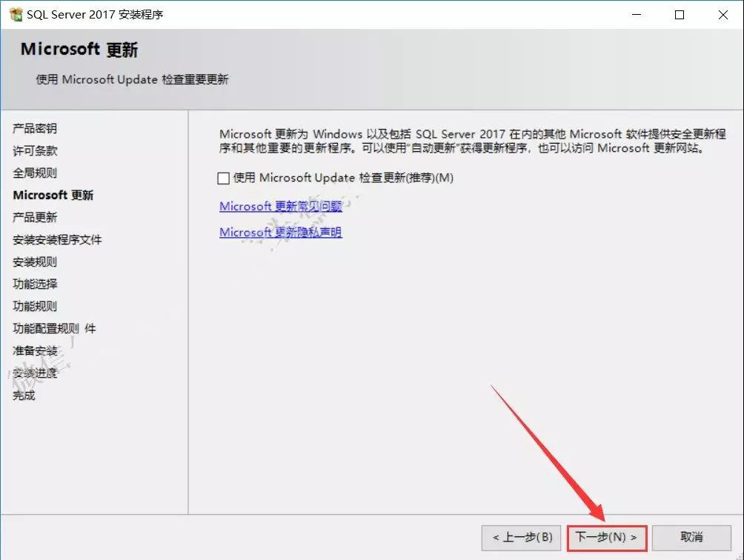Close the SQL Server 2017 installer window
The height and width of the screenshot is (560, 744).
coord(723,15)
